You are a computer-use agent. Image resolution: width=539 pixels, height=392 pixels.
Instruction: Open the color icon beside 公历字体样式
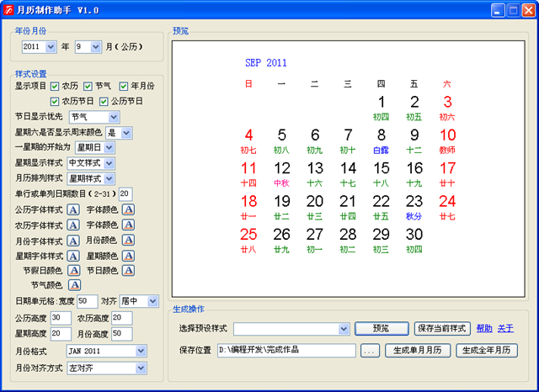[129, 209]
